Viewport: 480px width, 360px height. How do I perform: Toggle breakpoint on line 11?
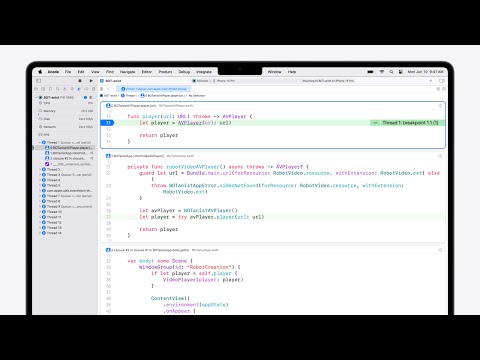(107, 123)
